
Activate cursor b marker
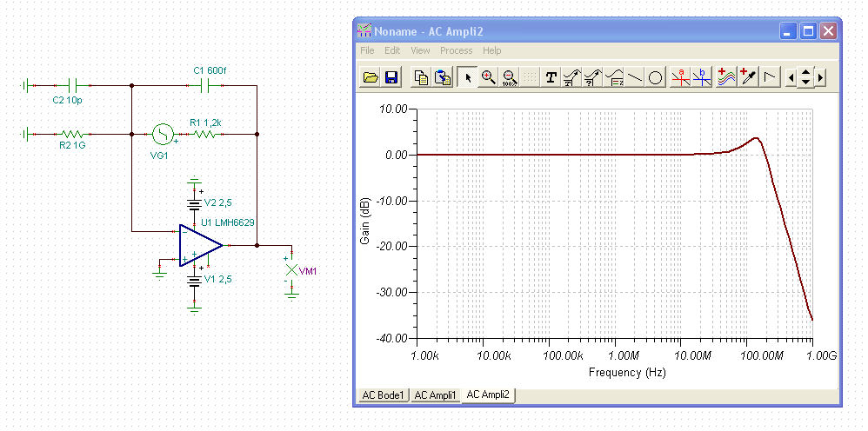click(x=701, y=77)
